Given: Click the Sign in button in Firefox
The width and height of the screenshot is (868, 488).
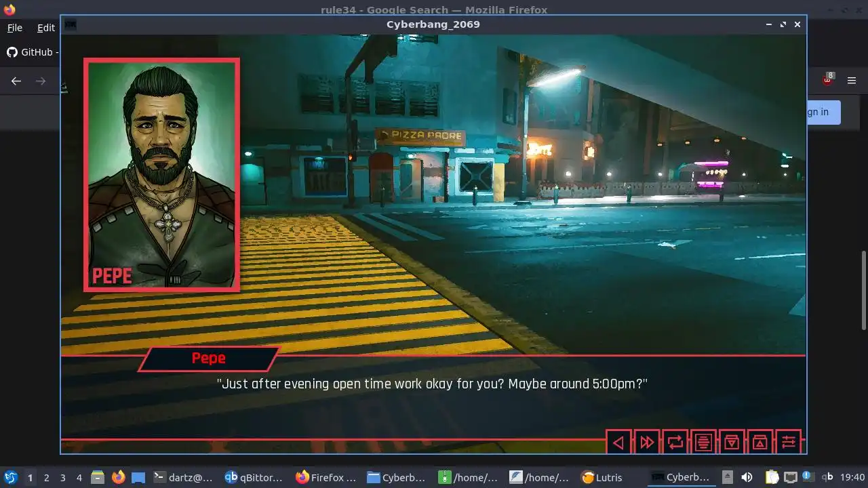Looking at the screenshot, I should (823, 113).
